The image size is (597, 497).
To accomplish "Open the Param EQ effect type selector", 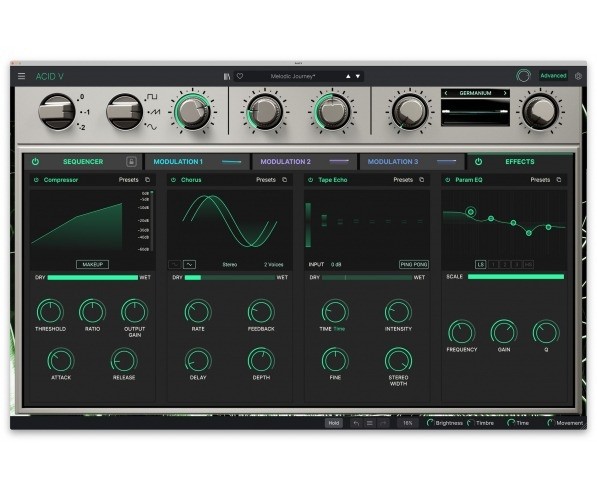I will [x=469, y=180].
